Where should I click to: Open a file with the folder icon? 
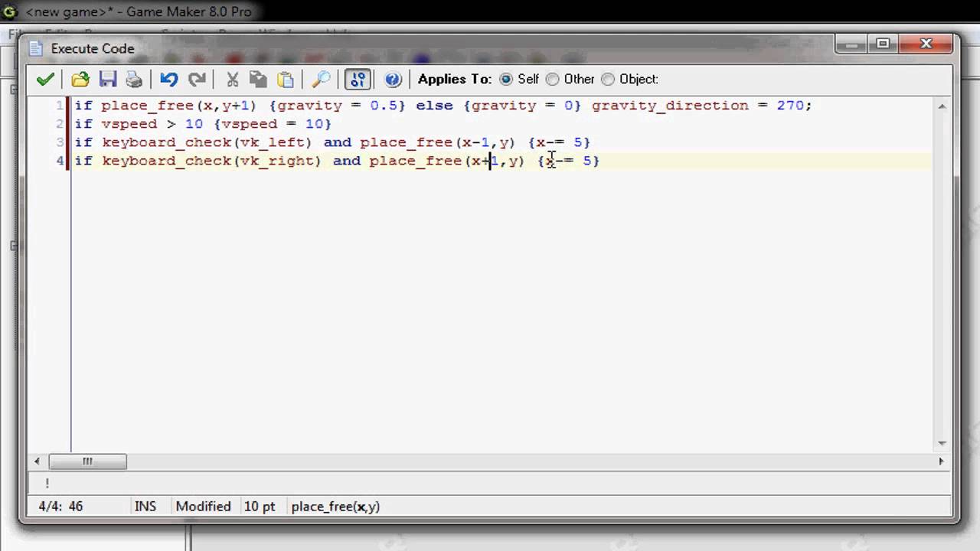(x=80, y=79)
